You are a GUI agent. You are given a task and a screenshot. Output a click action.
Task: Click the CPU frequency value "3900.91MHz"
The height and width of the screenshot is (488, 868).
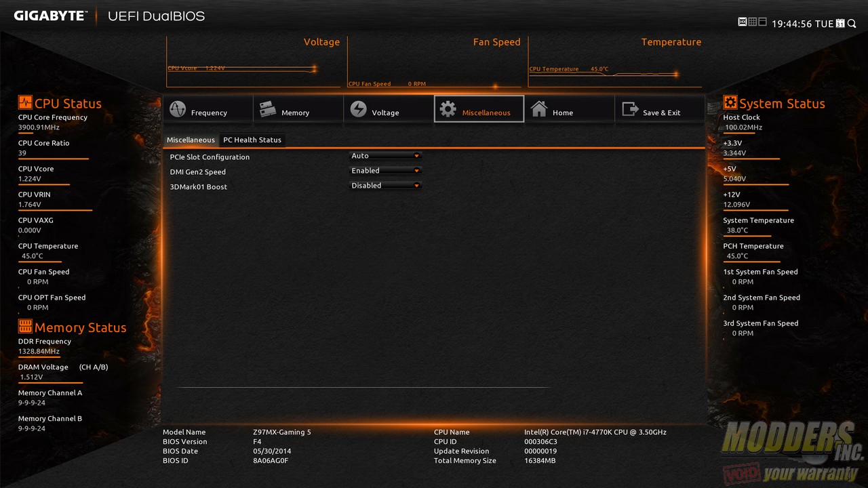[x=39, y=127]
